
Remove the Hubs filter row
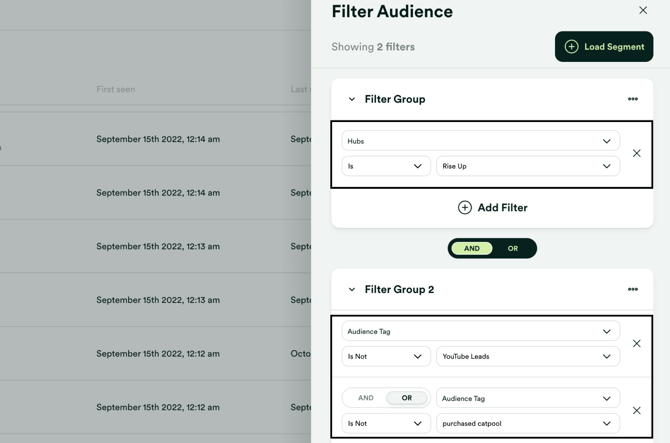tap(637, 153)
